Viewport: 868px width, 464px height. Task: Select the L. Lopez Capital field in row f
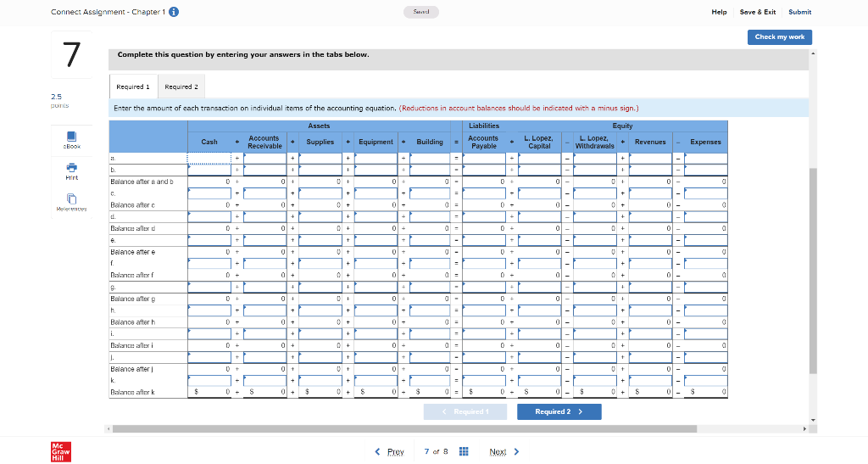click(x=540, y=264)
